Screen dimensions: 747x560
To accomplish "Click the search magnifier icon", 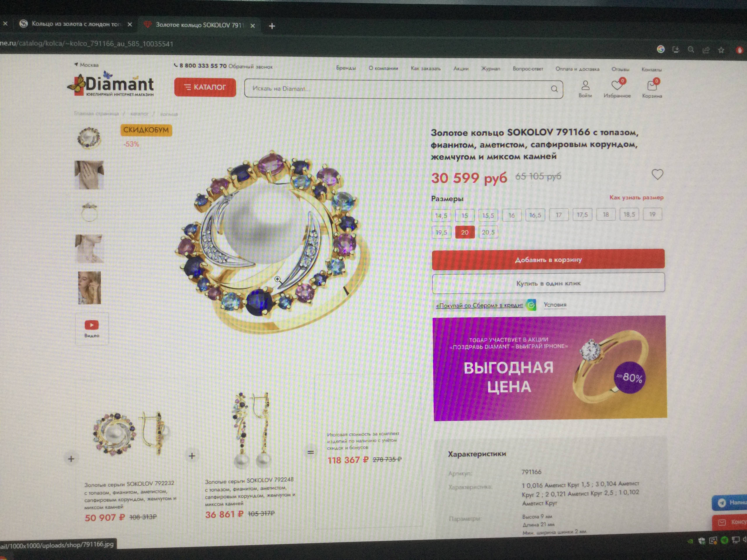I will pyautogui.click(x=554, y=89).
